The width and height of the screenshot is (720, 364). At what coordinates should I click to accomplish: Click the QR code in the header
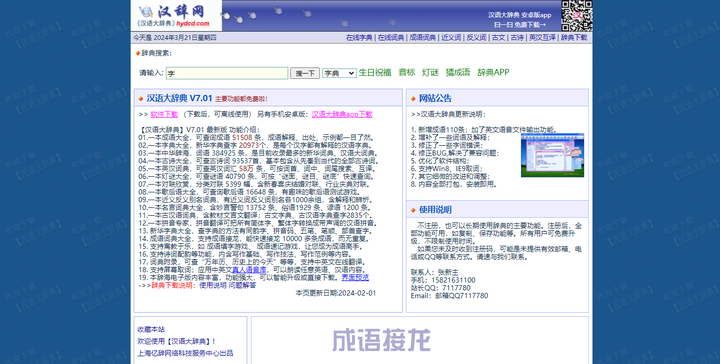(x=577, y=16)
